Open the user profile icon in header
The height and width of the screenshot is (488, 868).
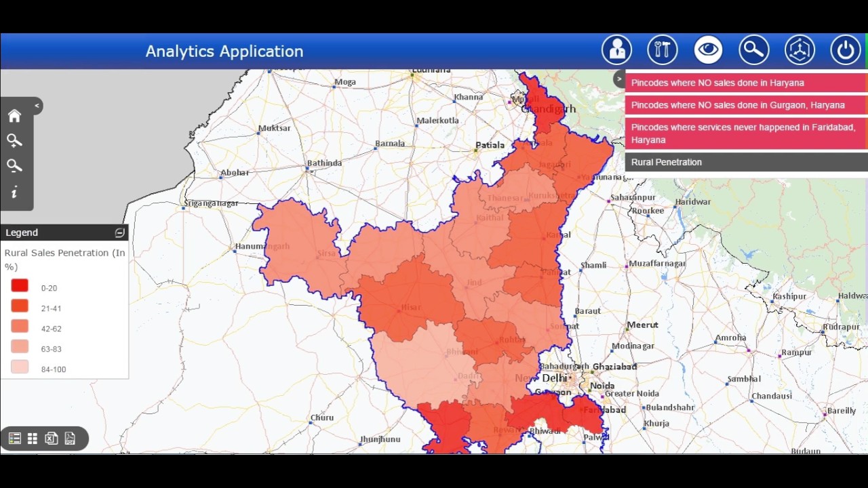coord(616,50)
